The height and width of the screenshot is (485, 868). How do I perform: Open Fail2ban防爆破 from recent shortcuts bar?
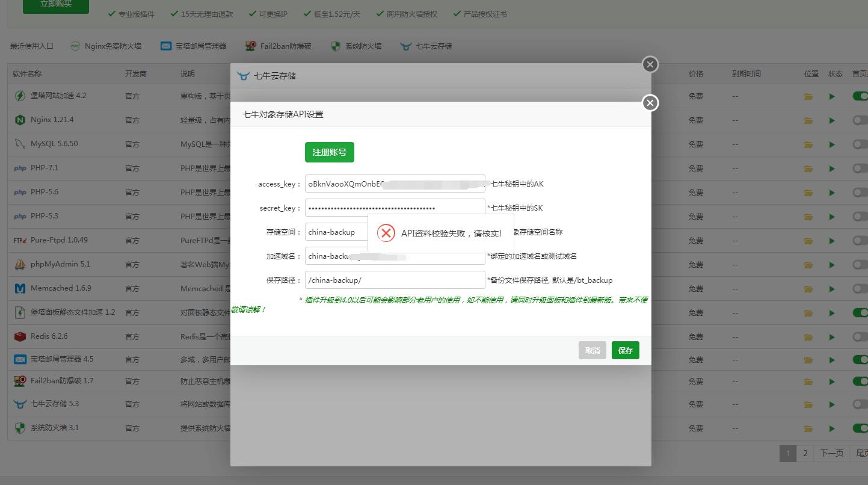click(278, 46)
